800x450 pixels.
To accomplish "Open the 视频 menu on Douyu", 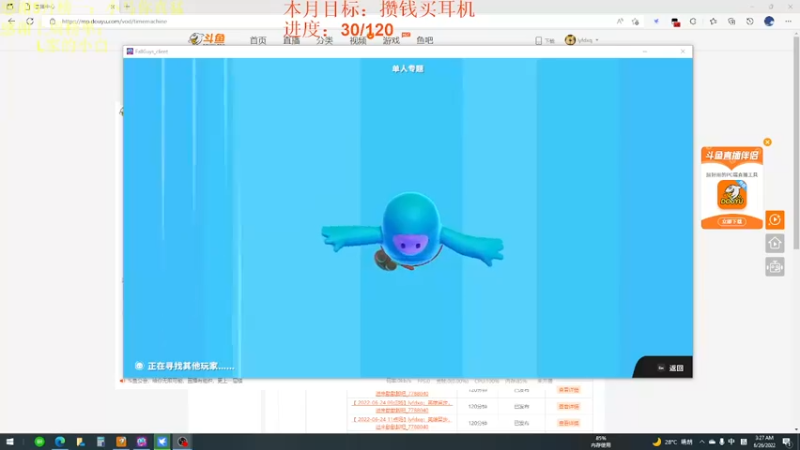I will 358,40.
